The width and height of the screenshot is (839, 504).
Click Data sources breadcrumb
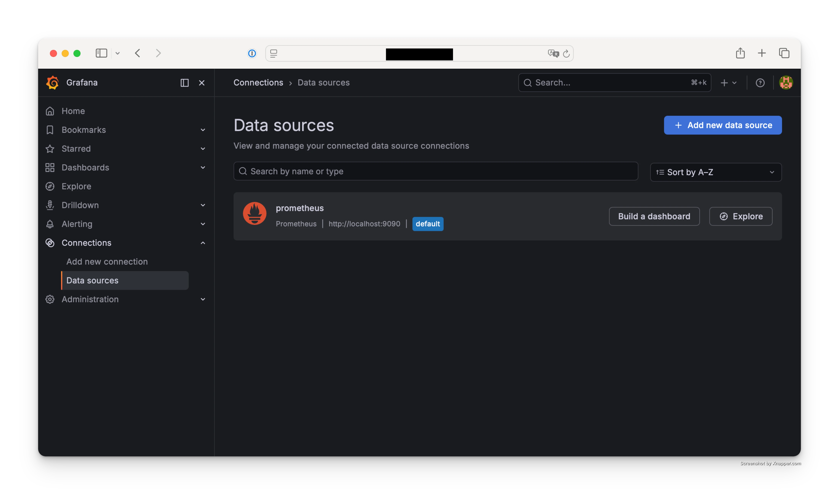[323, 83]
